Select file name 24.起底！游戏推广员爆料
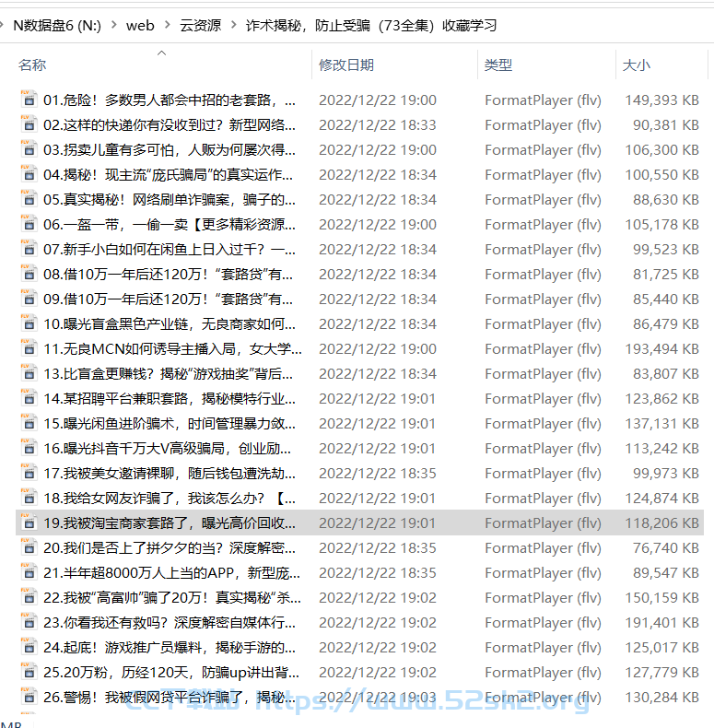714x728 pixels. (x=169, y=647)
